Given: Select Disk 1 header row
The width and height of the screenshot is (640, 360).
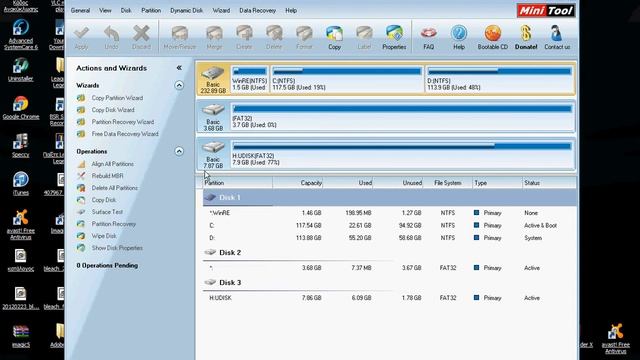Looking at the screenshot, I should click(x=390, y=198).
